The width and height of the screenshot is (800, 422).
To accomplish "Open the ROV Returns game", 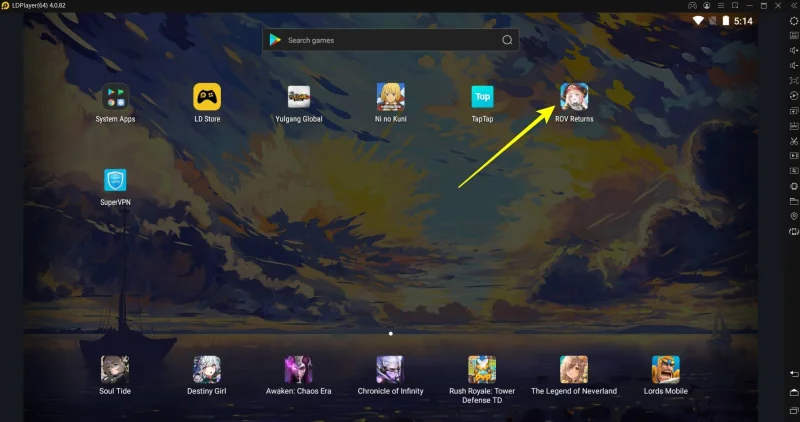I will (574, 96).
